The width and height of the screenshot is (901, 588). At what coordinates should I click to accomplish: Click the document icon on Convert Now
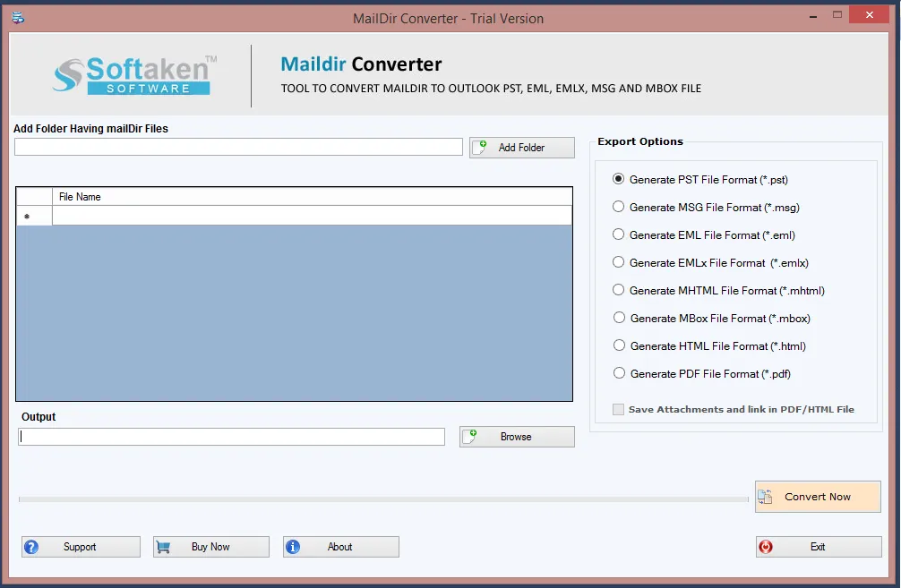765,497
